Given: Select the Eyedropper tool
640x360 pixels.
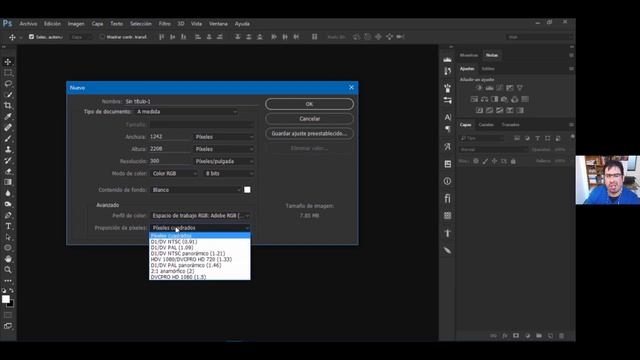Looking at the screenshot, I should coord(8,117).
